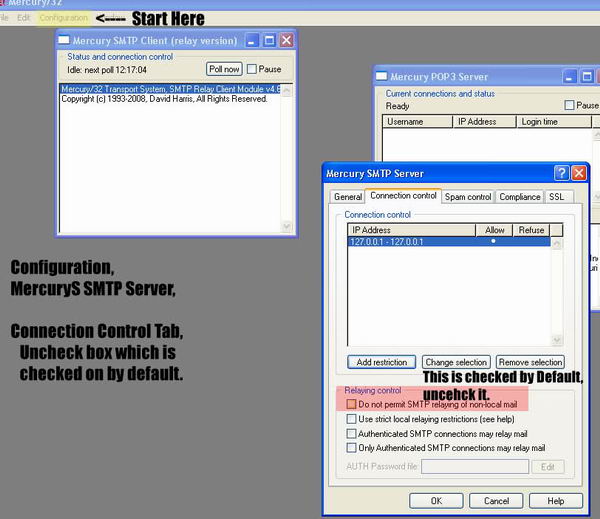Screen dimensions: 600x519
Task: Open the Configuration menu
Action: pyautogui.click(x=64, y=18)
